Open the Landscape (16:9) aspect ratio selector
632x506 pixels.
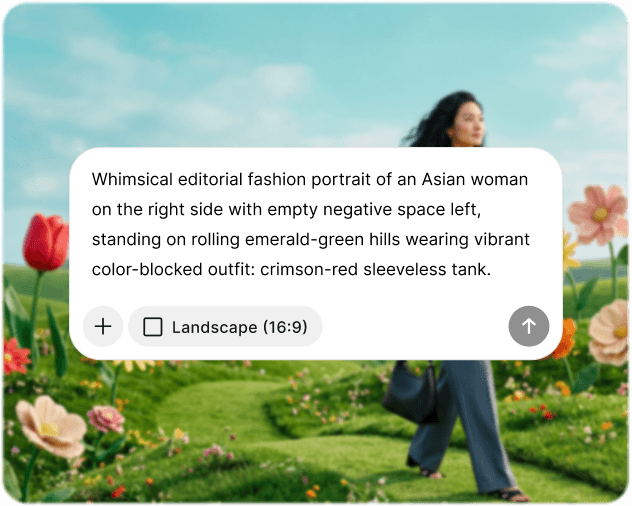pyautogui.click(x=225, y=326)
